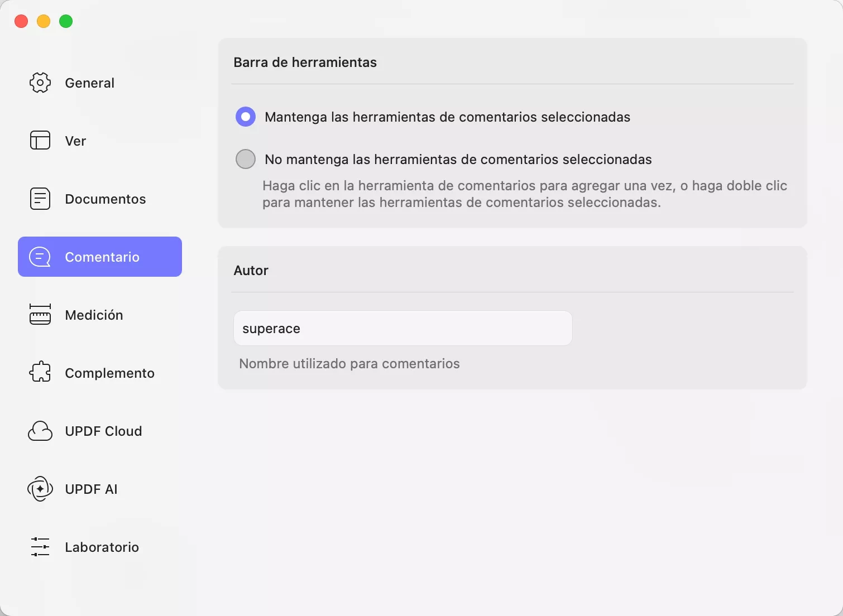This screenshot has width=843, height=616.
Task: Click the Complemento puzzle piece icon
Action: click(x=40, y=373)
